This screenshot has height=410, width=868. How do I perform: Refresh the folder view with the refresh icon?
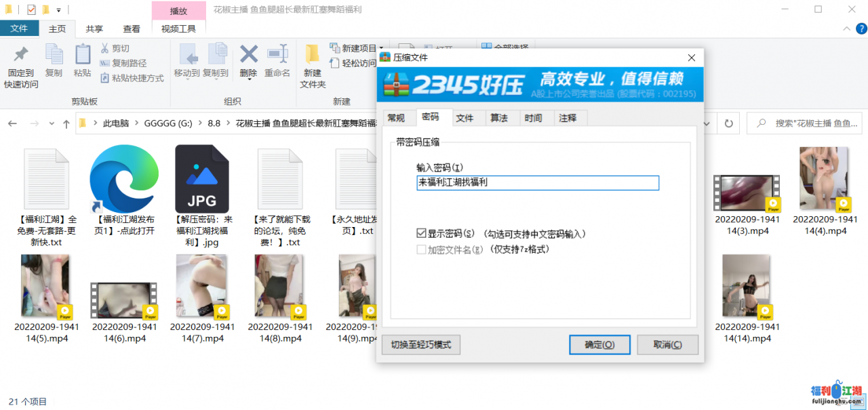click(x=729, y=123)
